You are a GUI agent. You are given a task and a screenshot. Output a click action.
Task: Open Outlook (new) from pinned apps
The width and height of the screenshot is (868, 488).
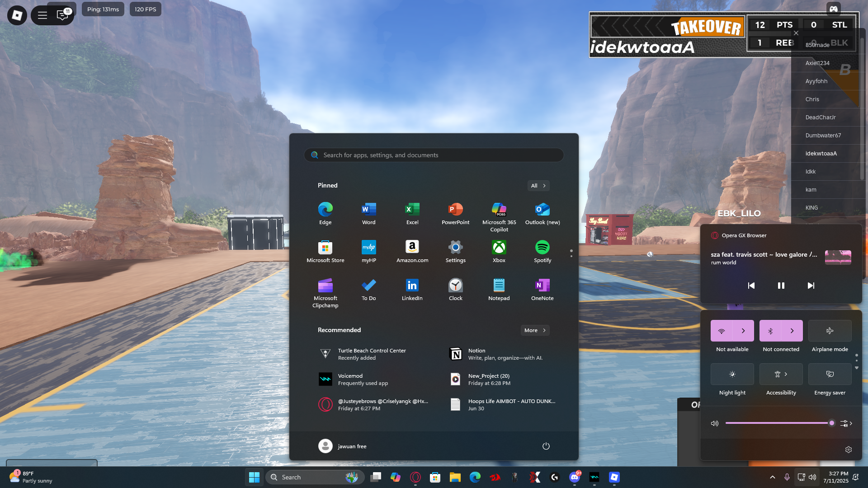coord(542,213)
